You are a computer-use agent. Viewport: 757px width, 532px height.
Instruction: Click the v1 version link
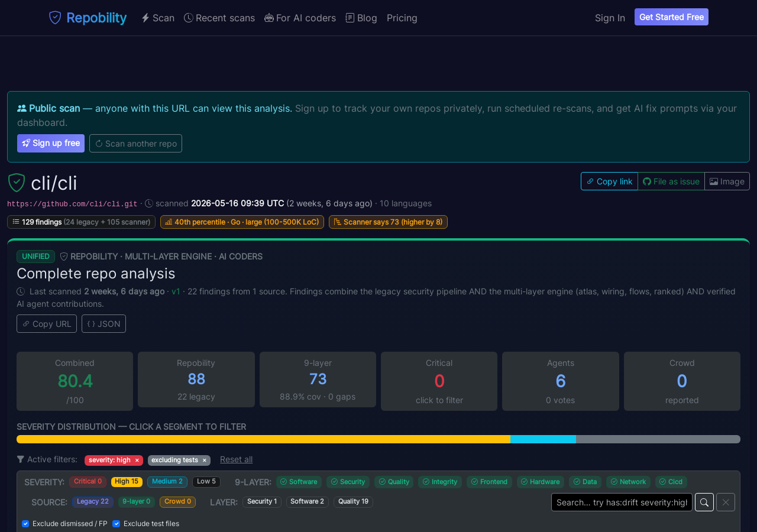click(176, 291)
